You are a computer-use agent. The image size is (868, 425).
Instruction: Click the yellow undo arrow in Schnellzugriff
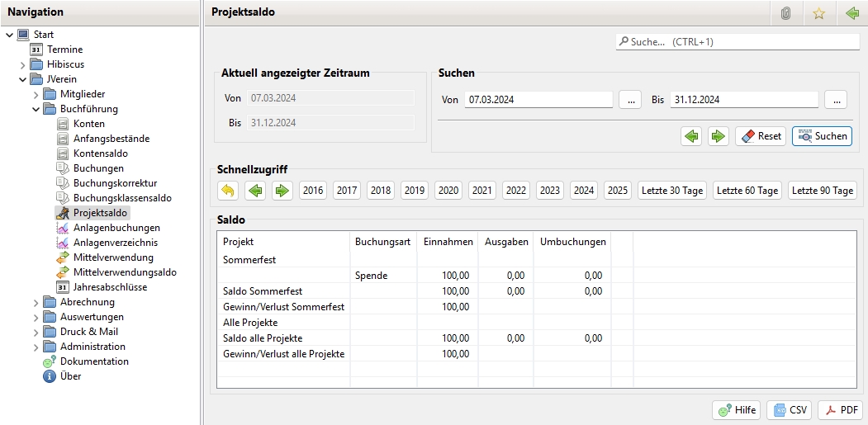228,191
